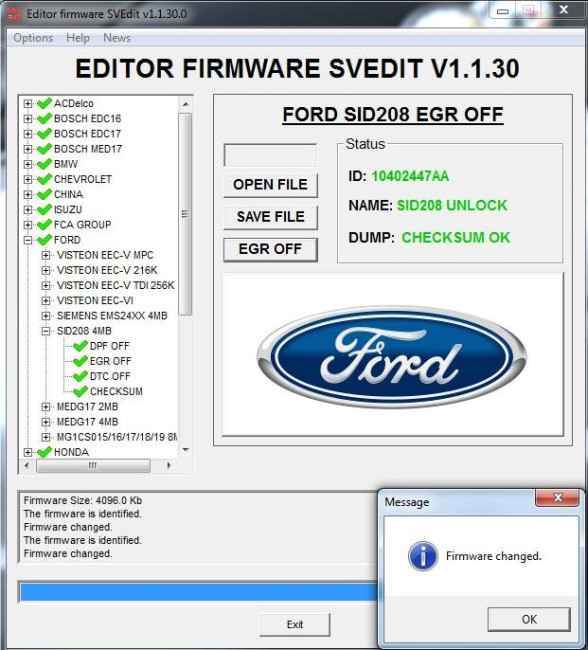Click the green checkmark beside DPF OFF

(80, 346)
